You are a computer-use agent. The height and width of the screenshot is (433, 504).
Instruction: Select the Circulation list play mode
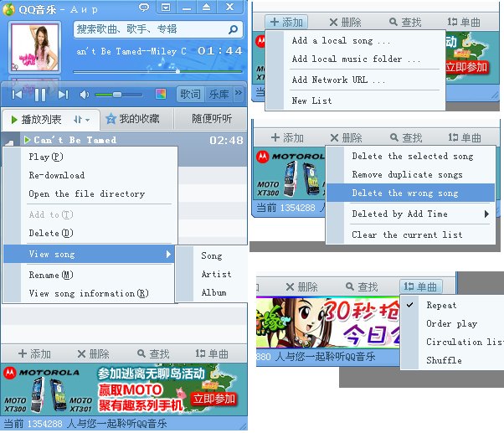(x=452, y=342)
